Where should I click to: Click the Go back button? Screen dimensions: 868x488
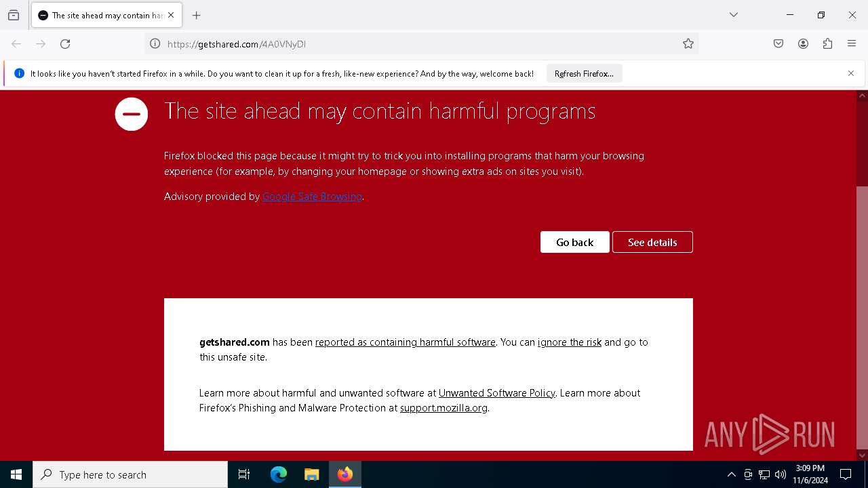574,242
